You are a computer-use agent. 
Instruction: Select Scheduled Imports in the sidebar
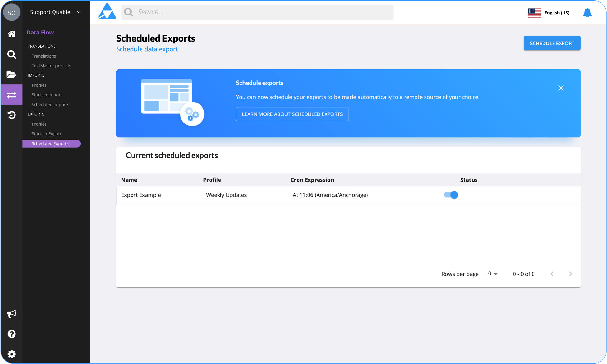click(50, 104)
